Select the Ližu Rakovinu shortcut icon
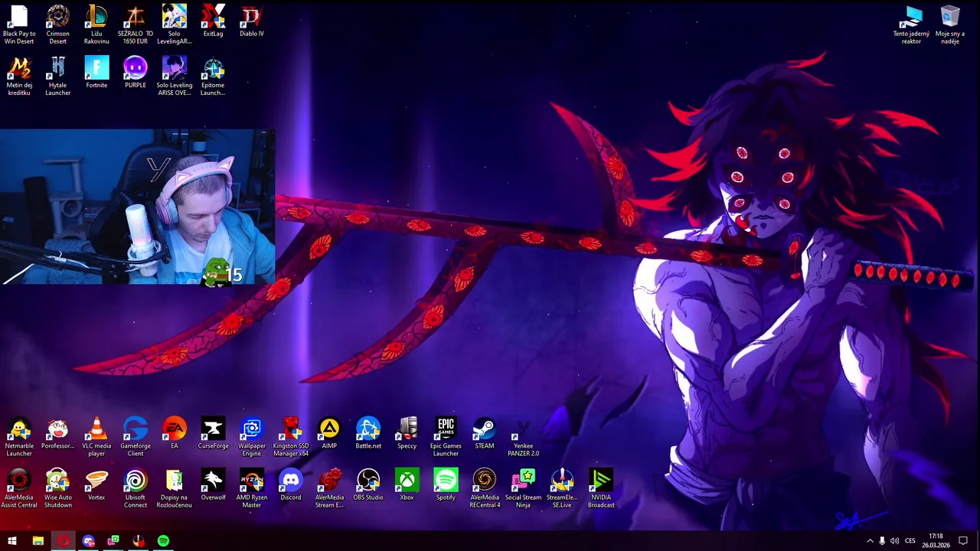Image resolution: width=980 pixels, height=551 pixels. click(x=96, y=24)
